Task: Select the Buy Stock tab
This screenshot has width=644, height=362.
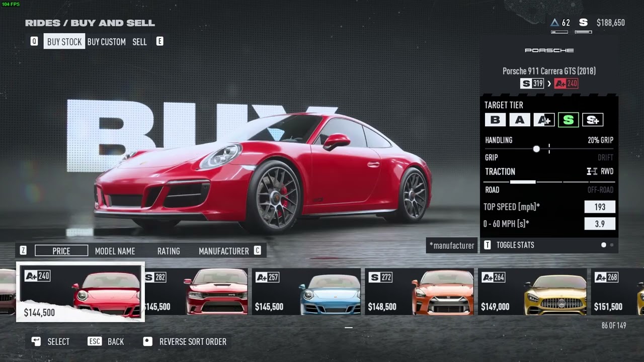Action: point(64,42)
